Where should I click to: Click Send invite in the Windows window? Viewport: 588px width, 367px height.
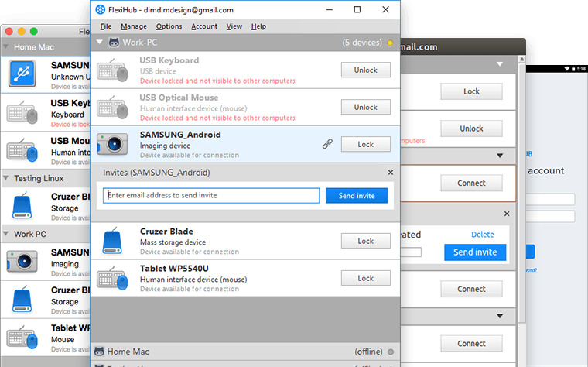[x=356, y=196]
